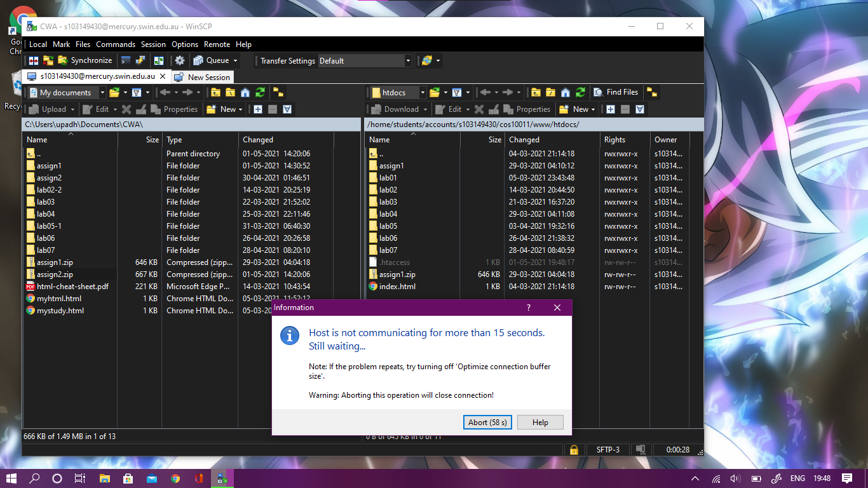
Task: Click local panel filter icon
Action: click(x=136, y=93)
